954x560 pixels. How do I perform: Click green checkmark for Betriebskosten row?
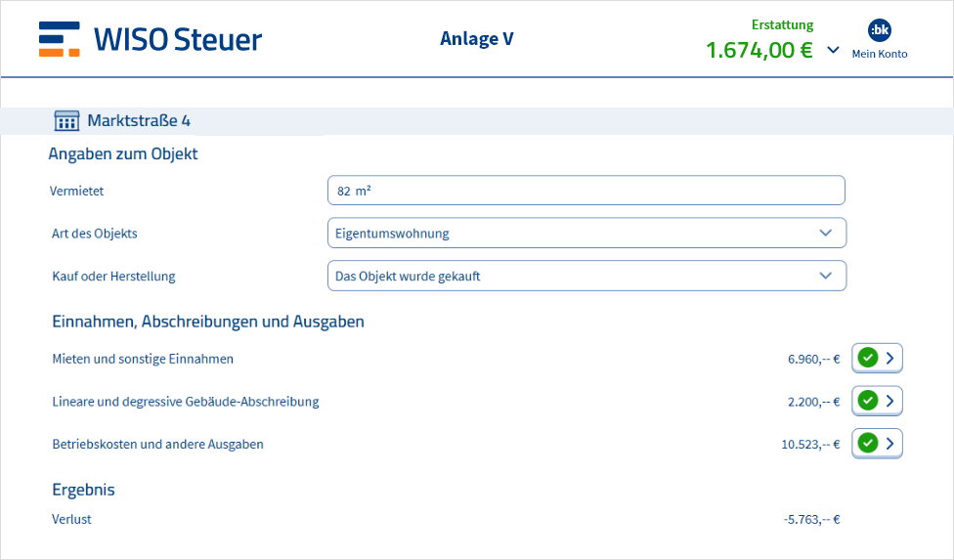tap(867, 444)
